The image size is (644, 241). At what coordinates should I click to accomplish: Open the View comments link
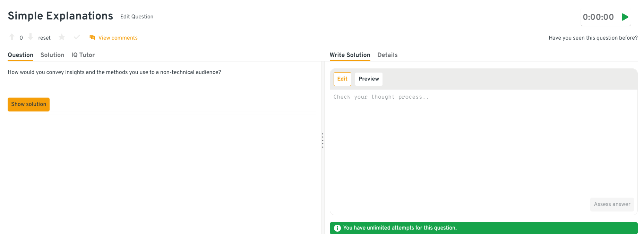(x=118, y=38)
